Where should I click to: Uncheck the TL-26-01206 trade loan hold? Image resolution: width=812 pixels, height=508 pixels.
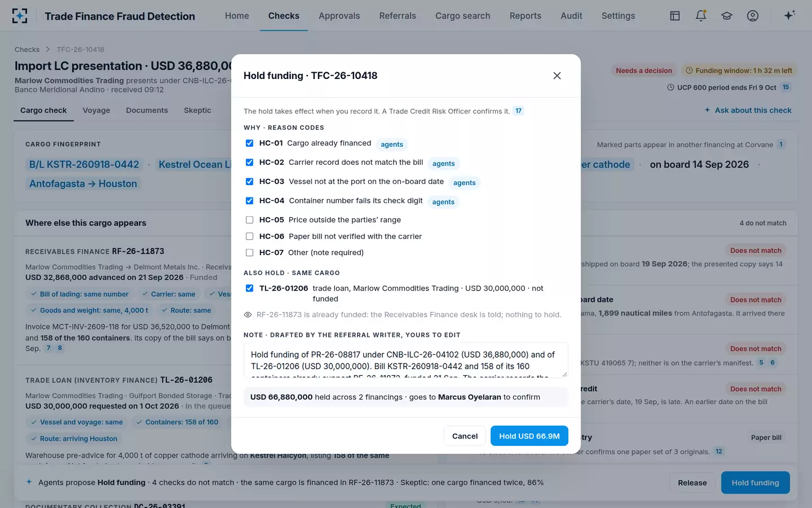249,288
